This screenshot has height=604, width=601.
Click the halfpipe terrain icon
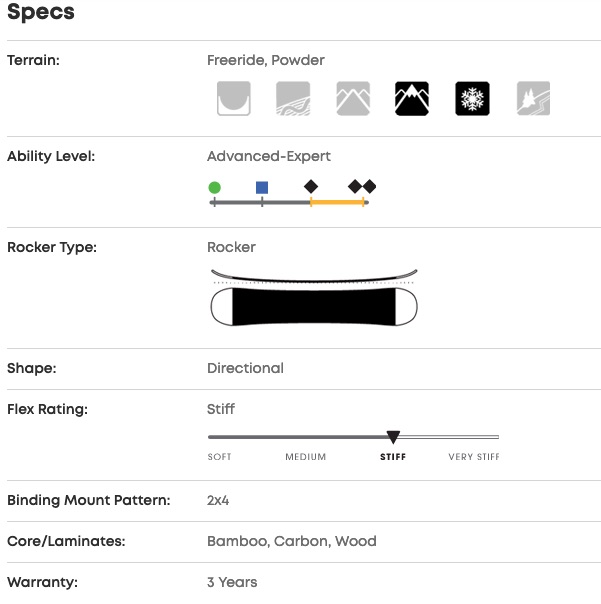[234, 98]
